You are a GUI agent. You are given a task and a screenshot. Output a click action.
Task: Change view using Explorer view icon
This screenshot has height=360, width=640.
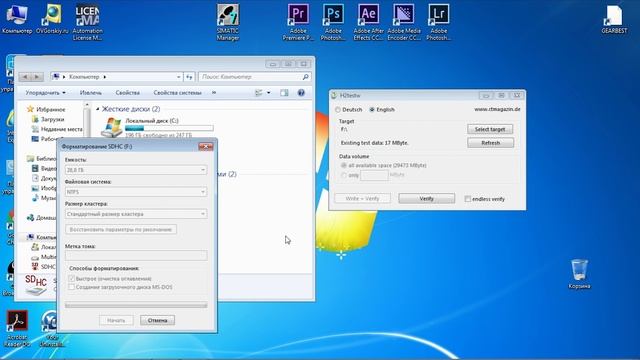tap(259, 93)
